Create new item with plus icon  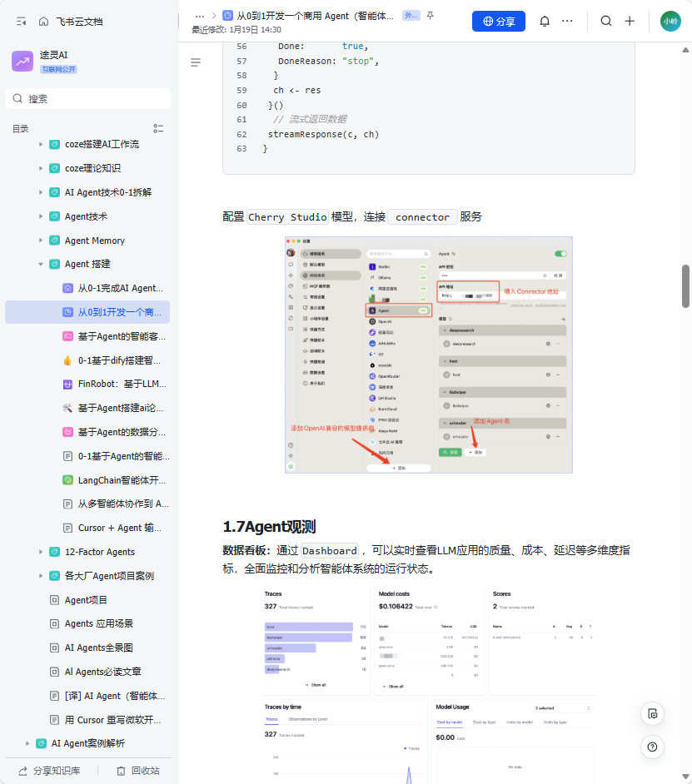click(630, 21)
